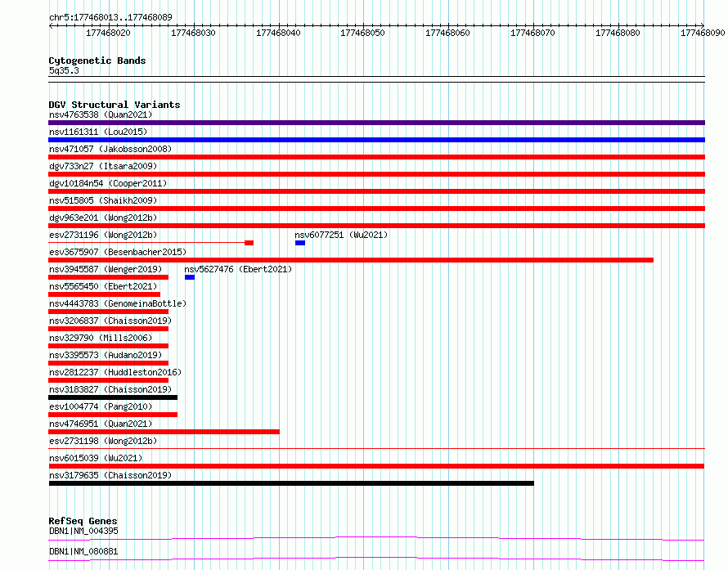
Task: Open the DBN1|NM_080881 transcript label
Action: (x=83, y=551)
